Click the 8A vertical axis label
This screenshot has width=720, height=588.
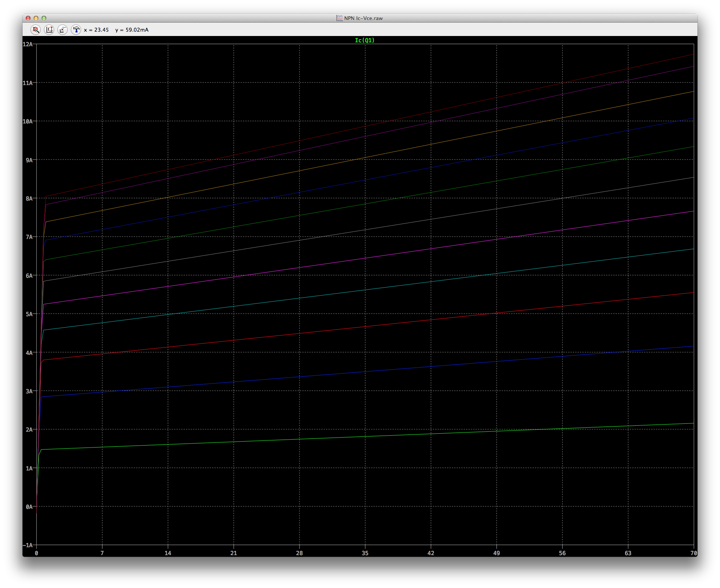pos(29,199)
